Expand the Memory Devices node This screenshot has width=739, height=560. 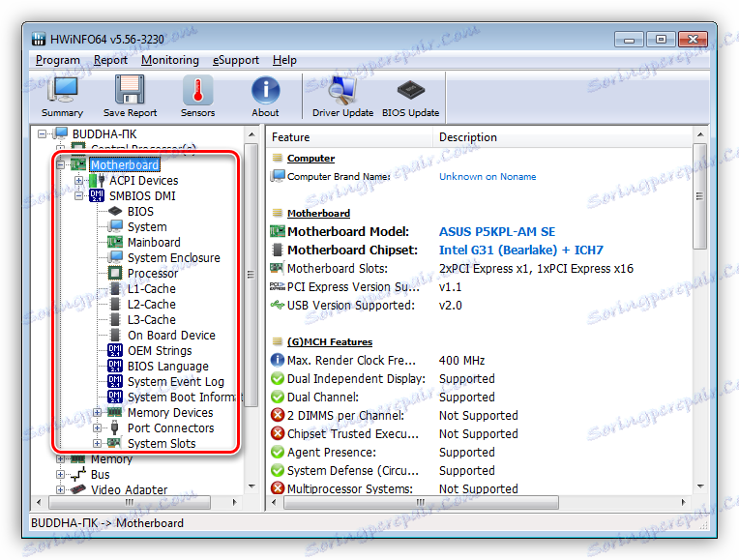point(97,412)
